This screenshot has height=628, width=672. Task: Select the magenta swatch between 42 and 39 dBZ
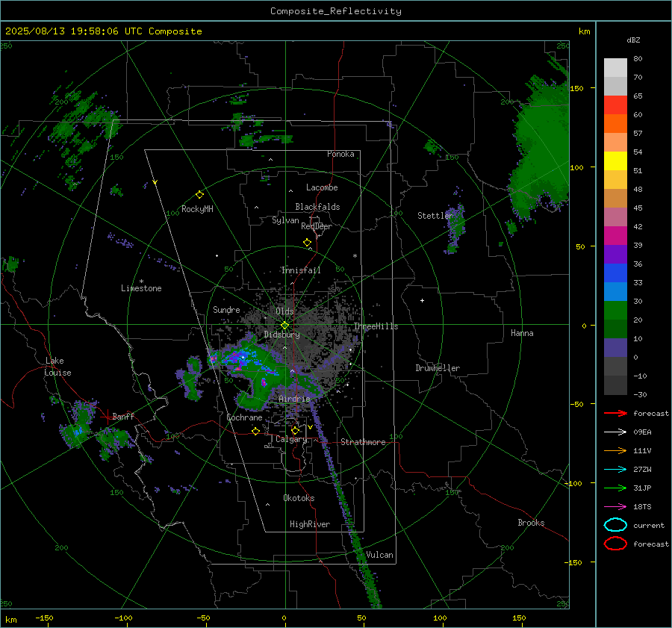click(615, 236)
